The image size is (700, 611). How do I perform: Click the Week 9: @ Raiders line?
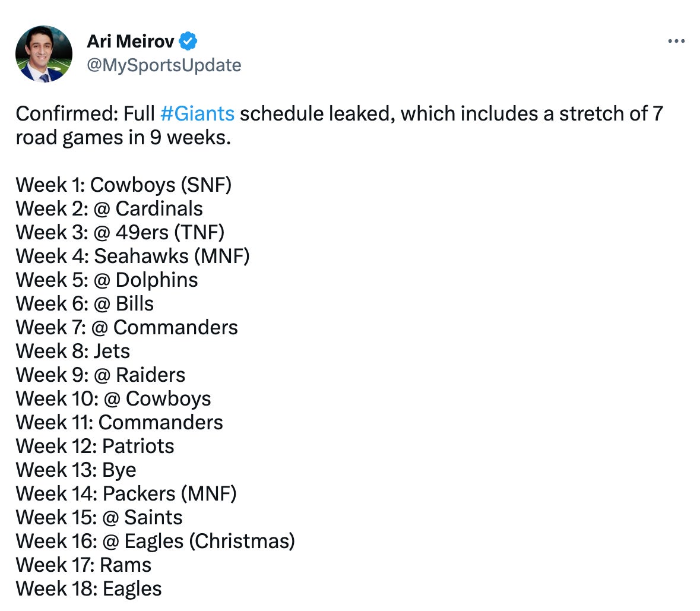100,375
